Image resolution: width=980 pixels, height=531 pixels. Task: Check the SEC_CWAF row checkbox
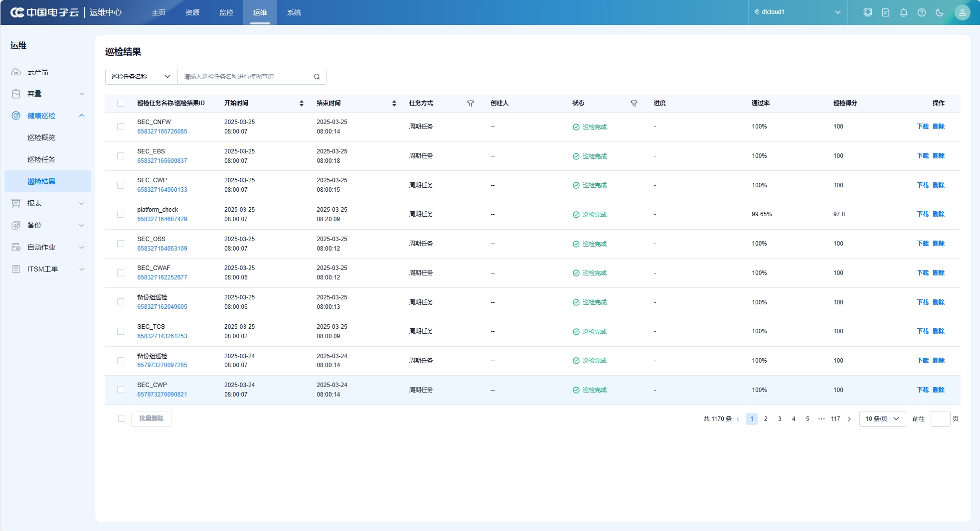121,273
